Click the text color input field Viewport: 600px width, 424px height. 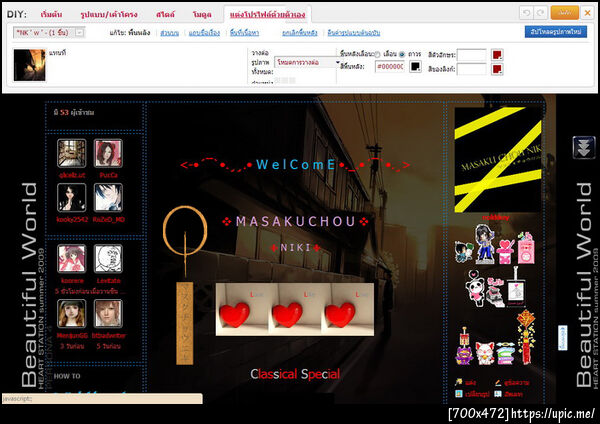point(471,55)
